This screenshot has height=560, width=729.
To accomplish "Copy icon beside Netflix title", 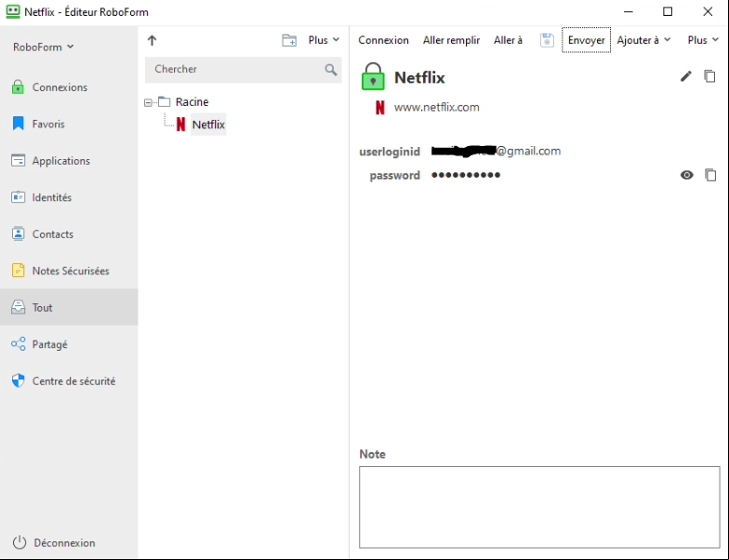I will 709,76.
